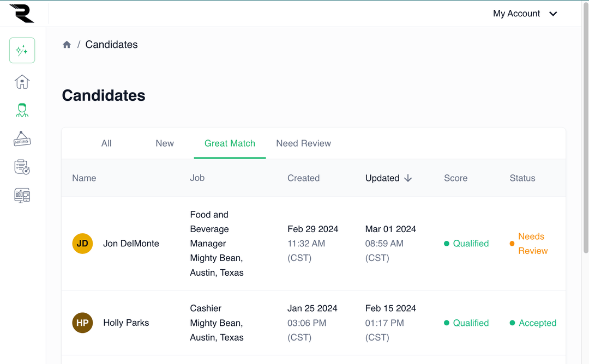Switch to the All tab
Screen dimensions: 589x364
106,143
